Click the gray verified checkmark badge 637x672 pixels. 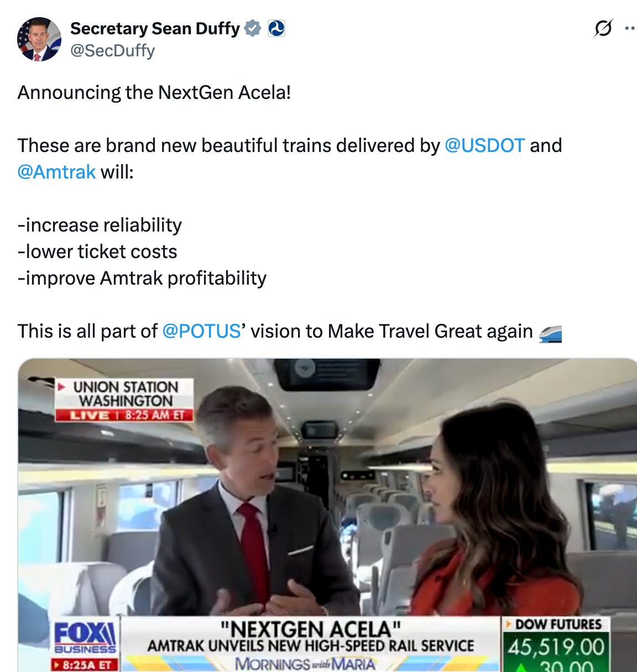[253, 28]
